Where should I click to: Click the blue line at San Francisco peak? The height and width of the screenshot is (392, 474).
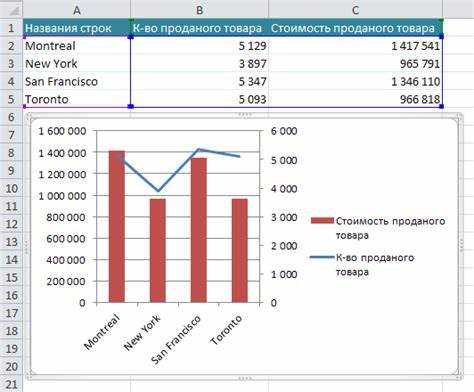click(198, 150)
